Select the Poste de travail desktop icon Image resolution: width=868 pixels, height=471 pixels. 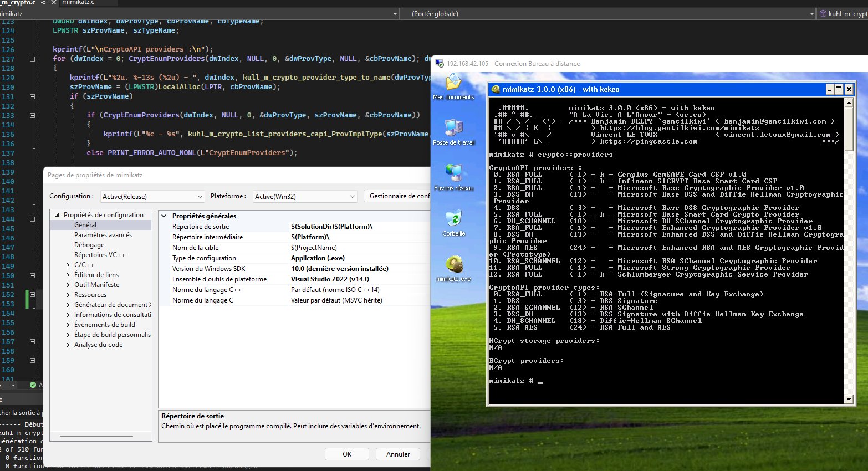click(453, 132)
